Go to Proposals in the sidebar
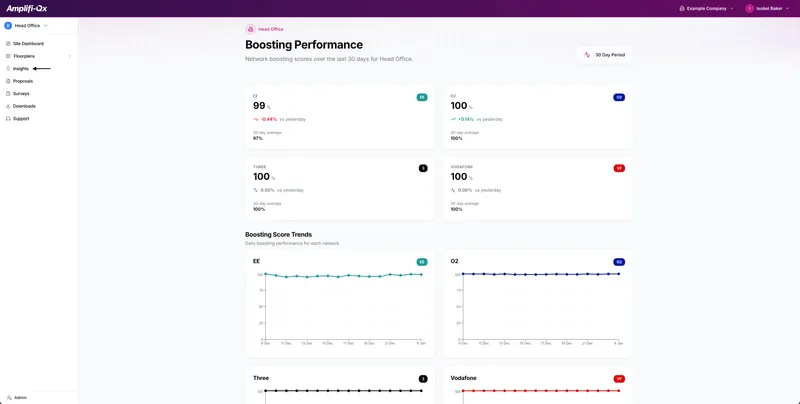 [23, 81]
